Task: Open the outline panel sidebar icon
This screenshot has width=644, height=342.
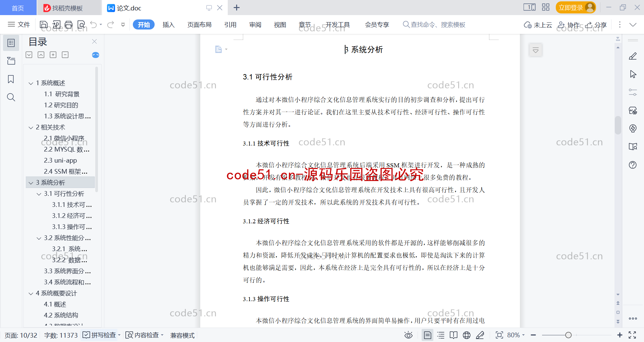Action: coord(11,43)
